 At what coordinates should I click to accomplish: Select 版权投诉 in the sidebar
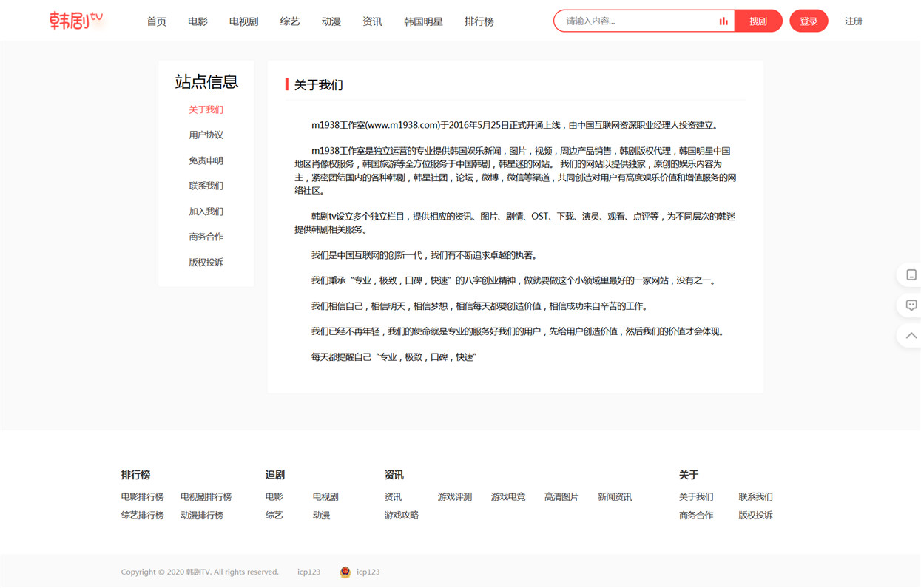click(206, 263)
